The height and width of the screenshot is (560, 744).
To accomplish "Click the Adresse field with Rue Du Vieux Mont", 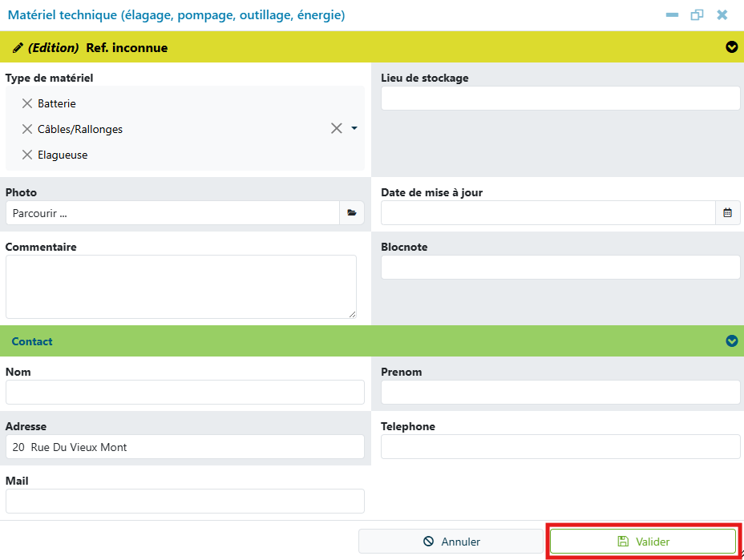I will (x=185, y=447).
